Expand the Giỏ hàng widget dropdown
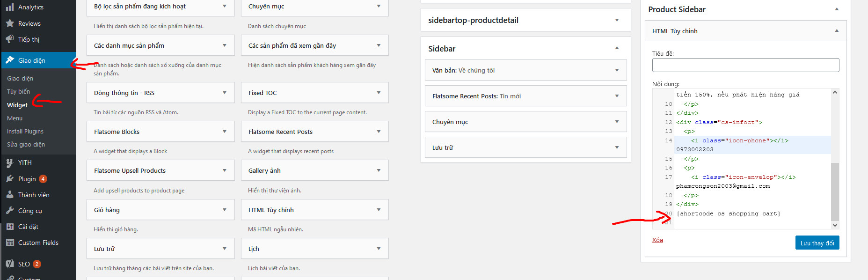 [x=225, y=210]
